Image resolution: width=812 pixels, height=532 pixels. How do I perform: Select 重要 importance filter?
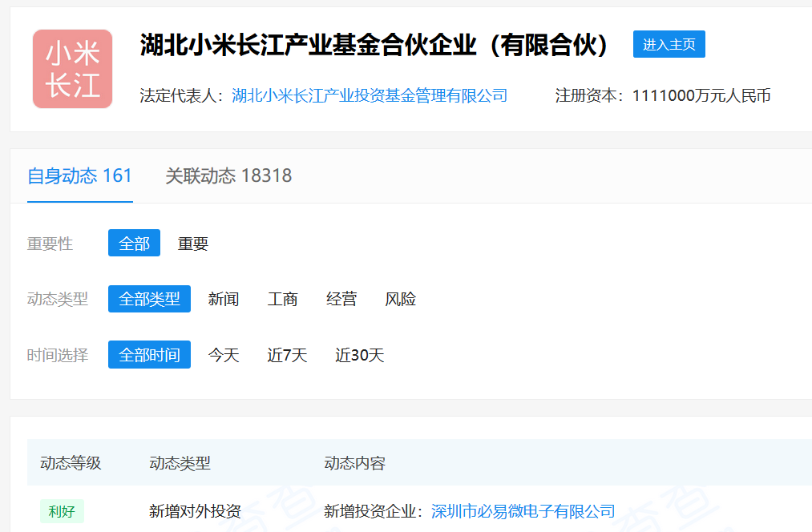point(193,244)
